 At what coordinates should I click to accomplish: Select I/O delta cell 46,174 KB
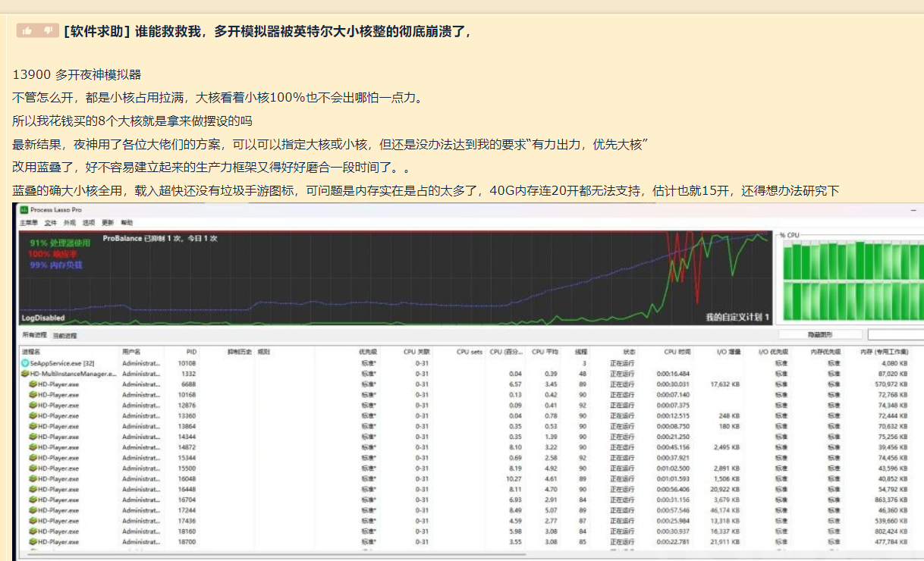pyautogui.click(x=725, y=511)
